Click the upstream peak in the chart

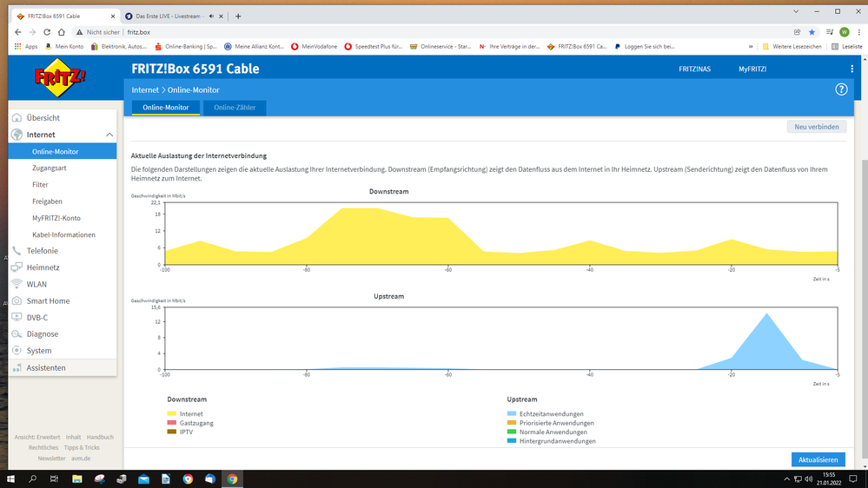[x=766, y=314]
